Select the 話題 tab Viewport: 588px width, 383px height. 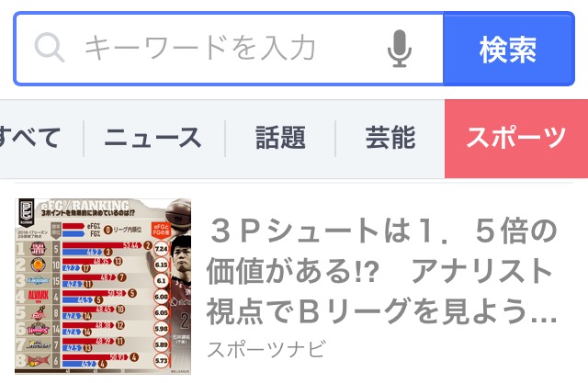(281, 138)
